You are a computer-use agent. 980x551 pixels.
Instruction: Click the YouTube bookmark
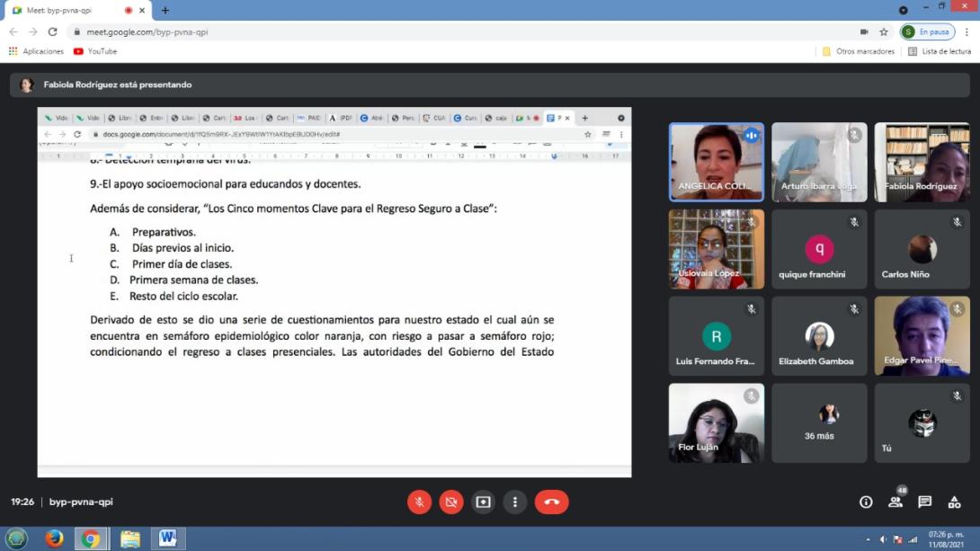(x=95, y=51)
